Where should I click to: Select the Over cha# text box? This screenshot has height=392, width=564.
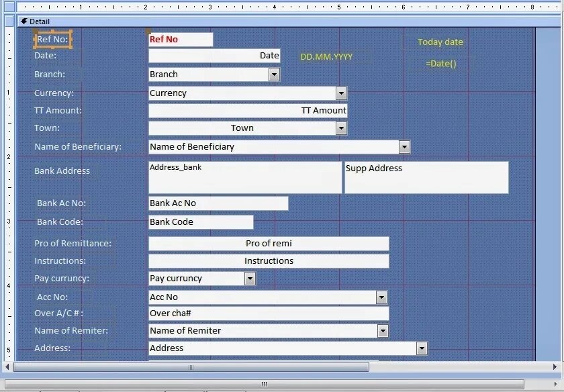[269, 313]
